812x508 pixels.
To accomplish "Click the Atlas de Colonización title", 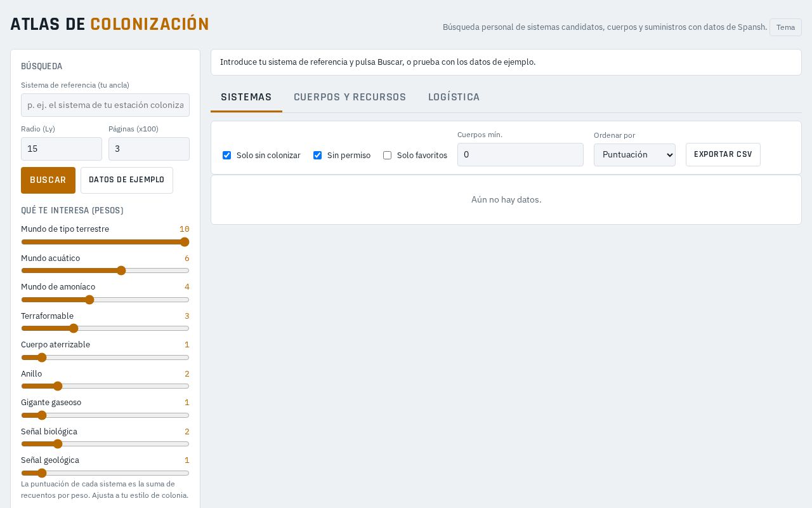I will pyautogui.click(x=110, y=24).
